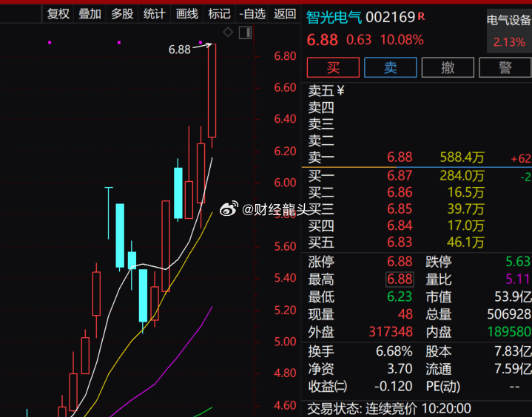Viewport: 532px width, 417px height.
Task: Click 买一 price 6.87
Action: click(x=400, y=176)
